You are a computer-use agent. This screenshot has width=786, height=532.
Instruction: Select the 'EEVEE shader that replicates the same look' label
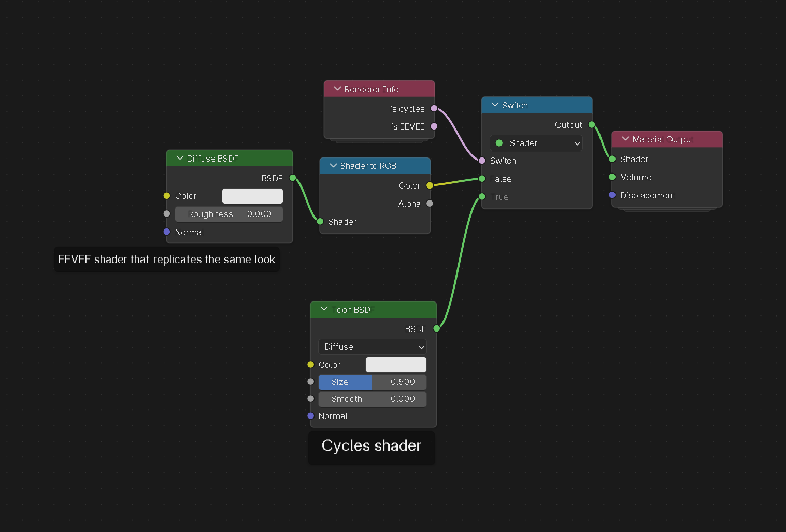(x=167, y=259)
